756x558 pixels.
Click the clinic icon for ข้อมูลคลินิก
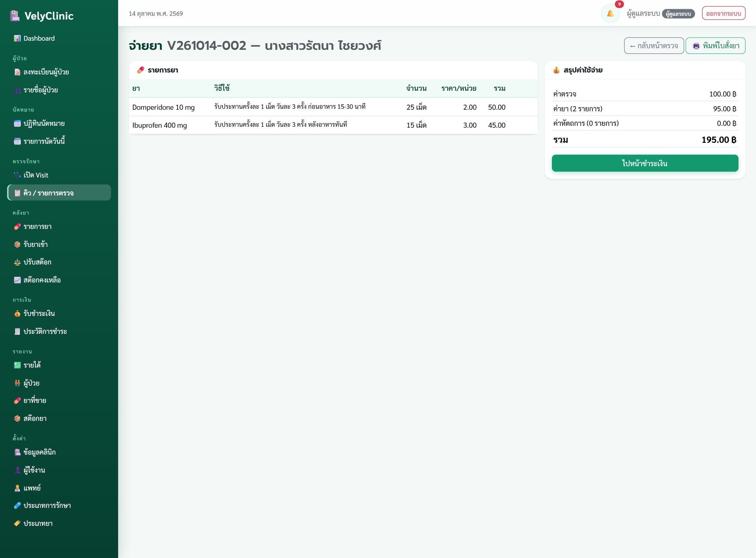[17, 452]
